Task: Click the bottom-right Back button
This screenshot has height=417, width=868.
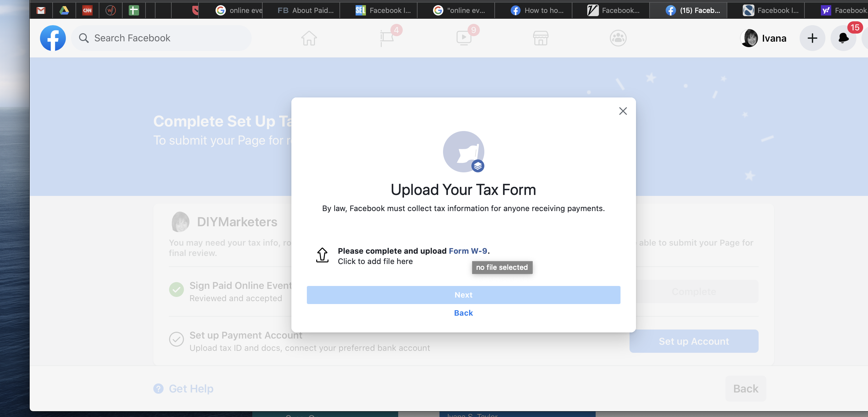Action: tap(746, 389)
